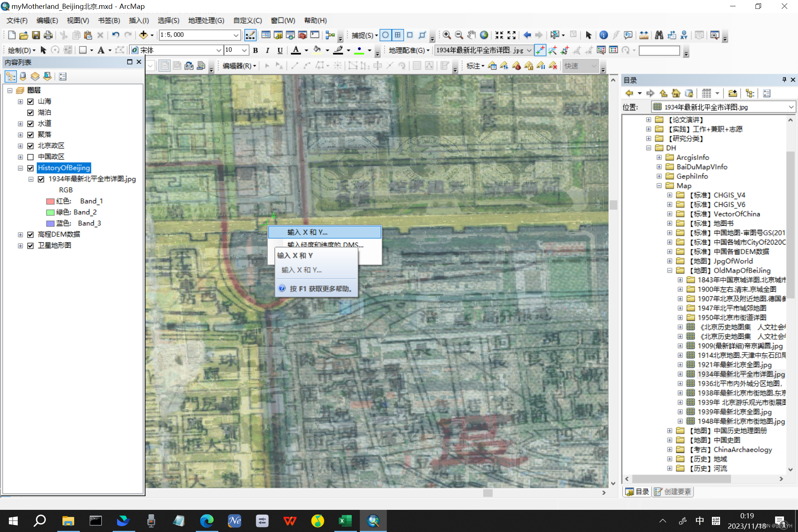798x532 pixels.
Task: Open the 地理配准(G) dropdown button
Action: coord(409,50)
